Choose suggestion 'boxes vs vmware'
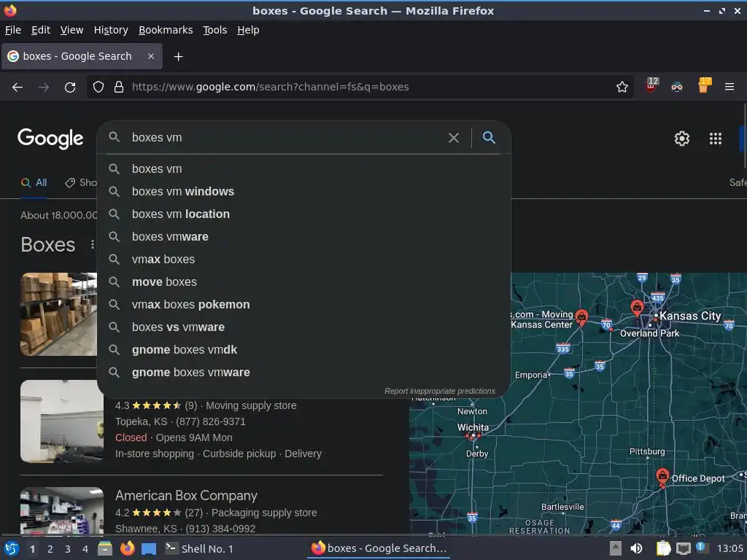 [303, 327]
